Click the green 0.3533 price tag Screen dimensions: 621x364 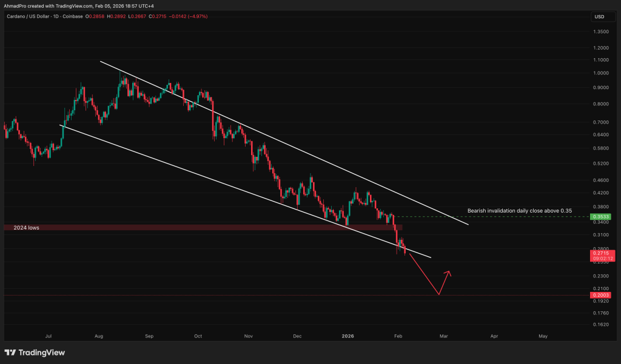pyautogui.click(x=600, y=217)
